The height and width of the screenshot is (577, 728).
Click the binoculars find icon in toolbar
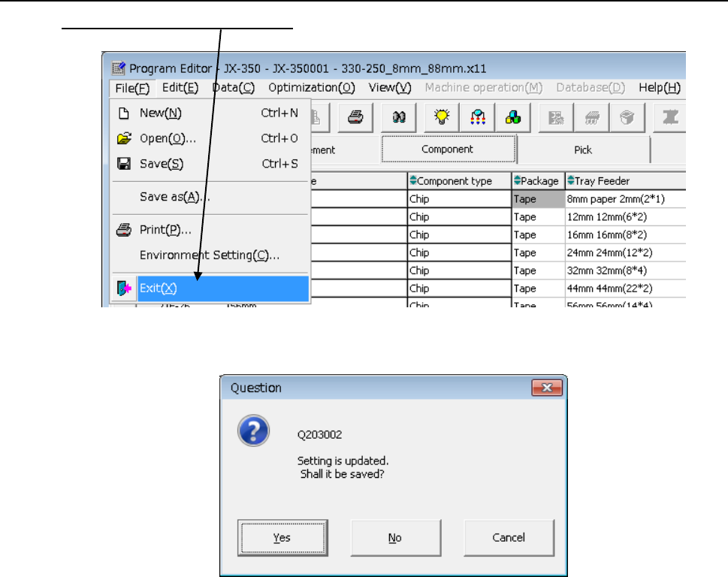click(399, 117)
